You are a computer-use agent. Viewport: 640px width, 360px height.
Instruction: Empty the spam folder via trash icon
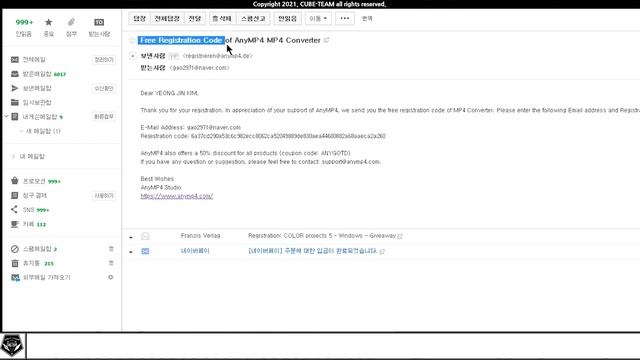[x=111, y=249]
